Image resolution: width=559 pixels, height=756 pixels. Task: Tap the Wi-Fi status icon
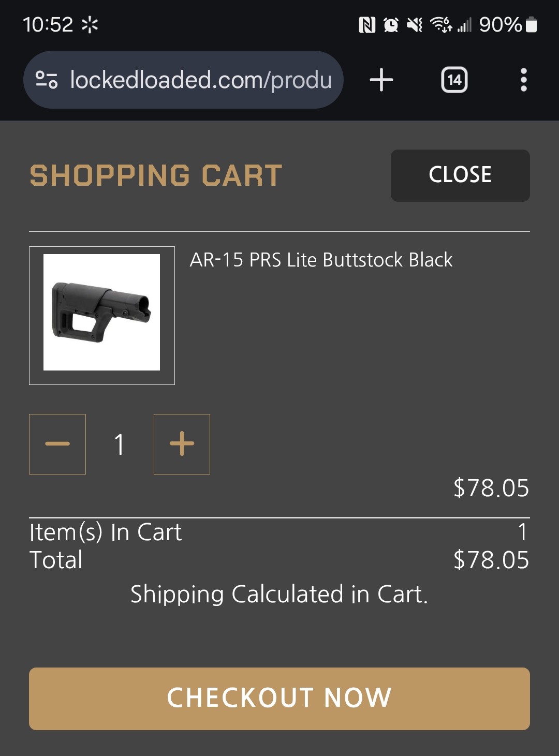point(440,25)
